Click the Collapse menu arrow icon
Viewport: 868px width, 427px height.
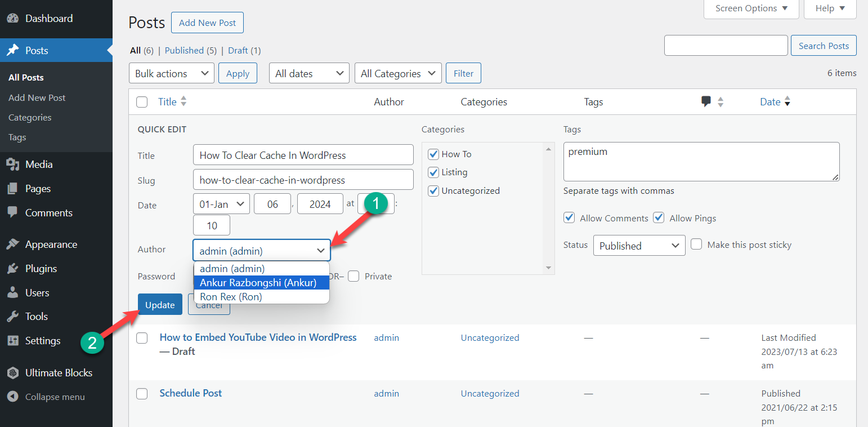(x=12, y=397)
